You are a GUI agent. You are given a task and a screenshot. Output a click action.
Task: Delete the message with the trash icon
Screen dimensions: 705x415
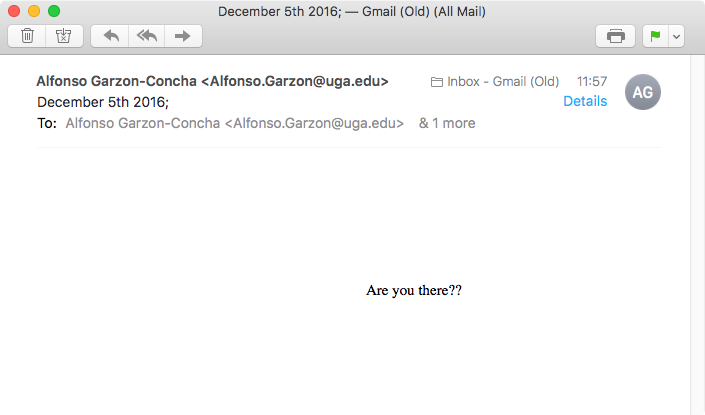pyautogui.click(x=27, y=36)
